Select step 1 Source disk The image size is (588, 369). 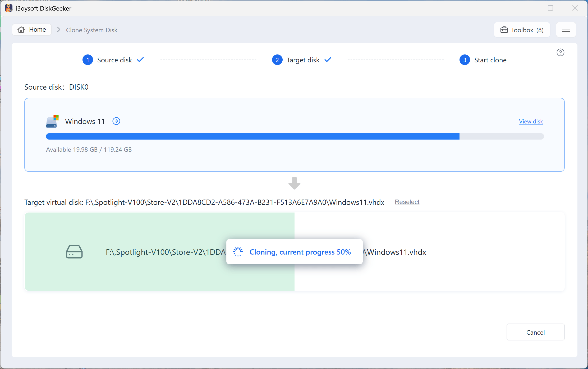(x=113, y=60)
